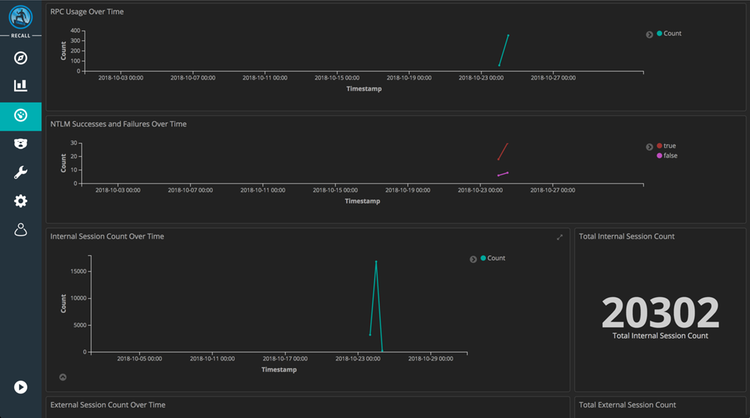The width and height of the screenshot is (750, 418).
Task: Toggle Count series in RPC Usage legend
Action: (x=672, y=34)
